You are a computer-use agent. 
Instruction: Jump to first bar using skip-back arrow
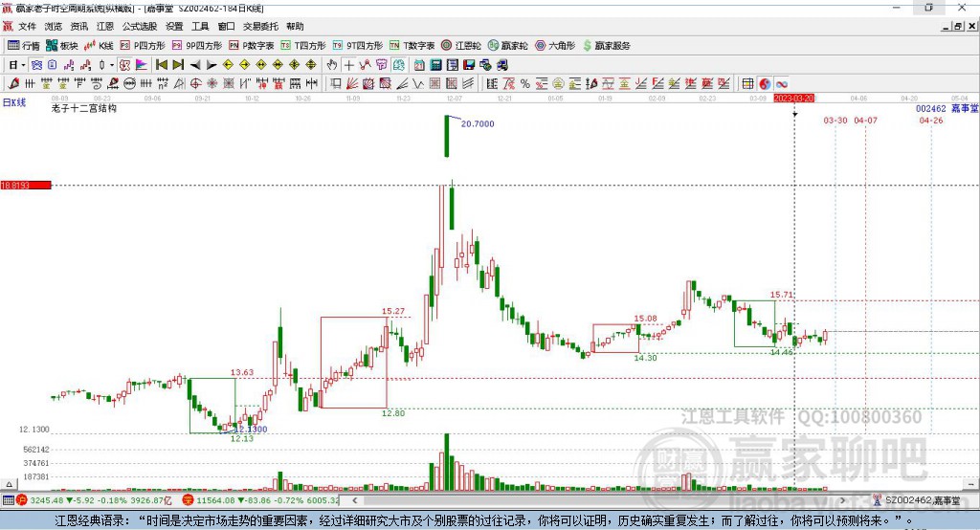tap(161, 65)
